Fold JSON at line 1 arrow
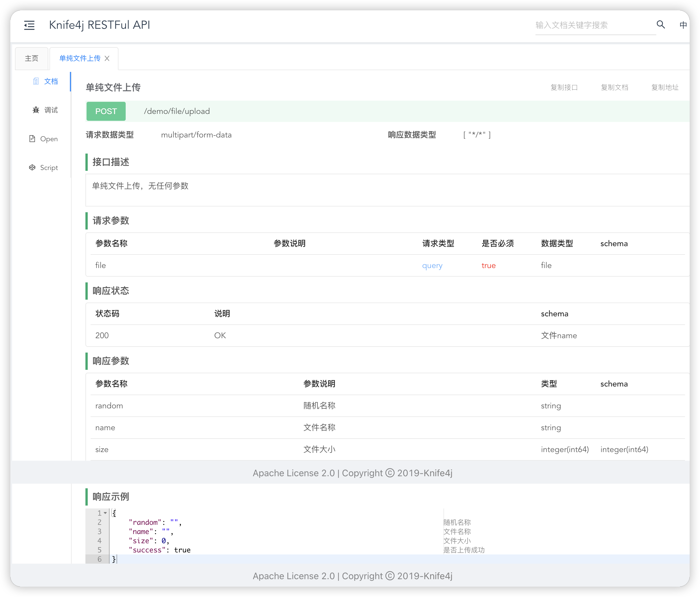The width and height of the screenshot is (700, 597). click(x=106, y=513)
